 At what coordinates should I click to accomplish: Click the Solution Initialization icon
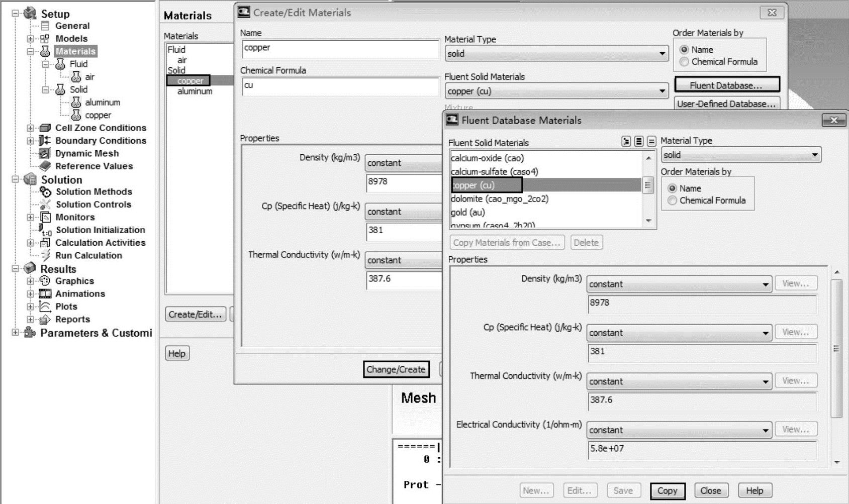[x=45, y=230]
